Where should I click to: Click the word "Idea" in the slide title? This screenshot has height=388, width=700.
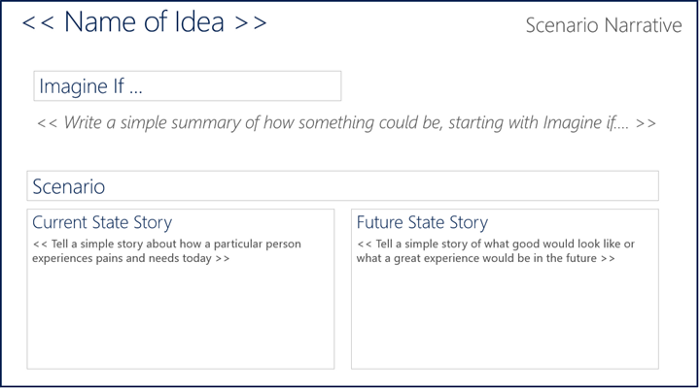coord(199,22)
